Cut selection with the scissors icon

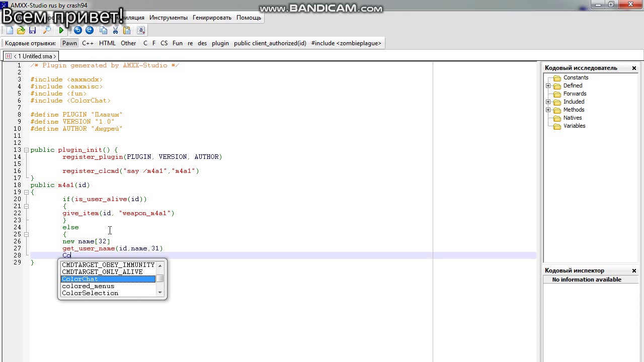tap(115, 31)
